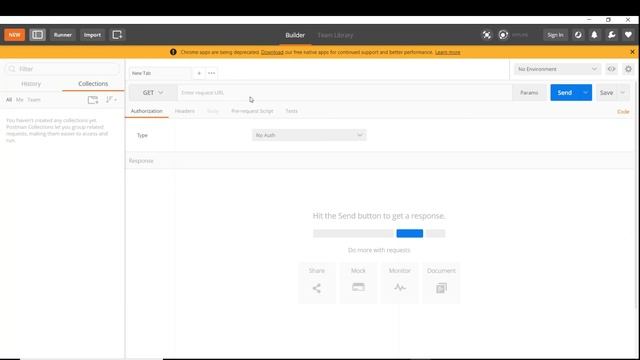Click the Sign In button
The image size is (640, 360).
(x=555, y=35)
